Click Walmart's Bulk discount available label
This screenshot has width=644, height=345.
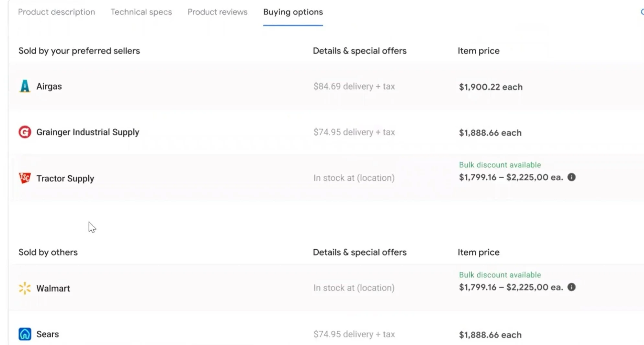(x=500, y=275)
